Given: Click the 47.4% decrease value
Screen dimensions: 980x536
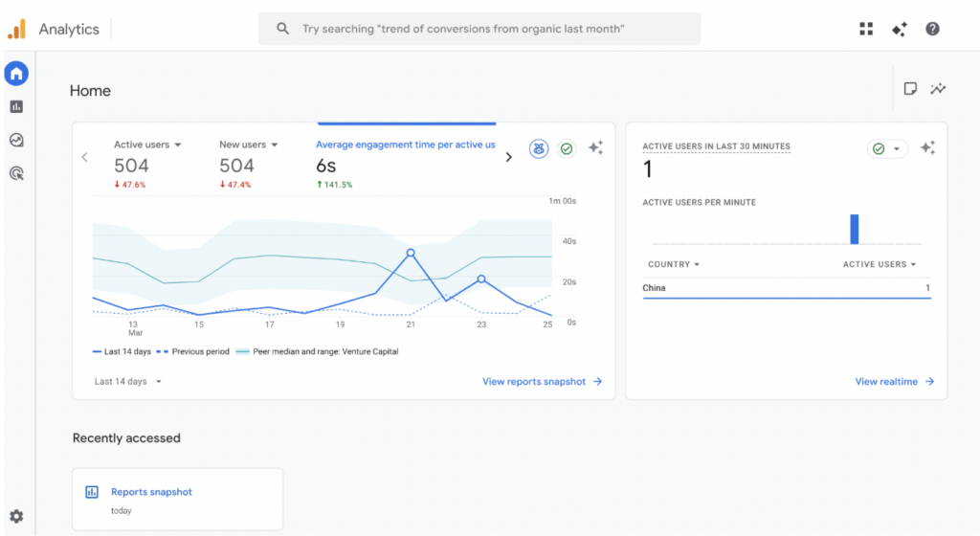Looking at the screenshot, I should (235, 185).
